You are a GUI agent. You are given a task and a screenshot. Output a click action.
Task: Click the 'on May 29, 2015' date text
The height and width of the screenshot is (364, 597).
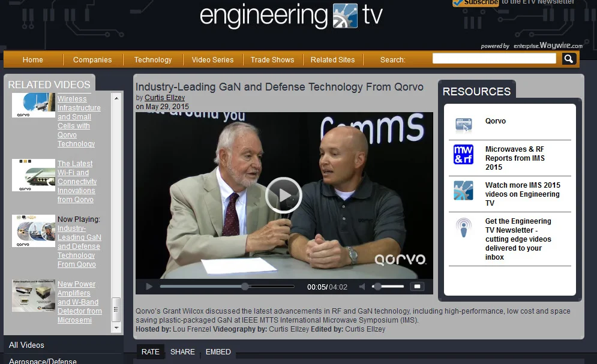point(162,107)
